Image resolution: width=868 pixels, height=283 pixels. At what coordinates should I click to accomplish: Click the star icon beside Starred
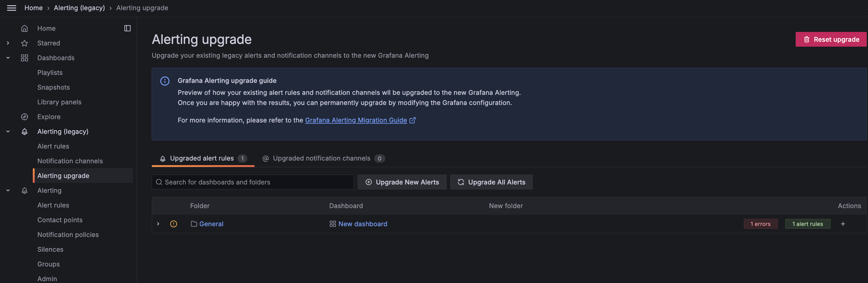click(x=24, y=43)
